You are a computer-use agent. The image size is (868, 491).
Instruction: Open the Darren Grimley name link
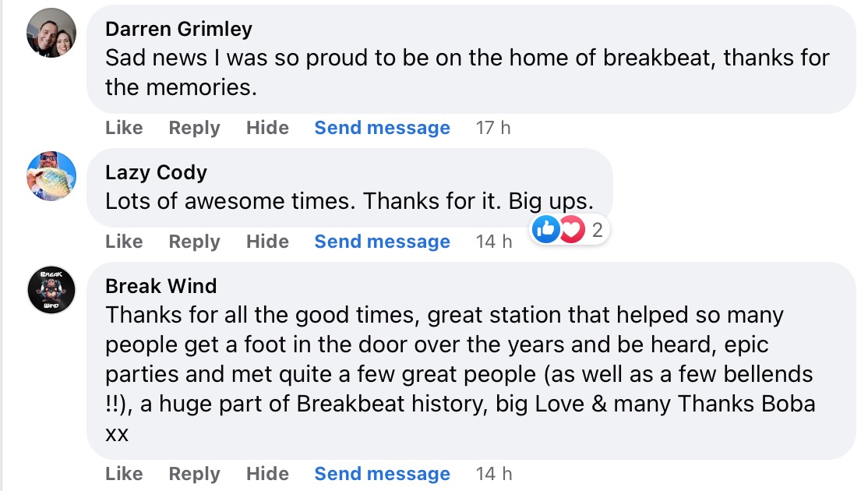click(x=178, y=30)
